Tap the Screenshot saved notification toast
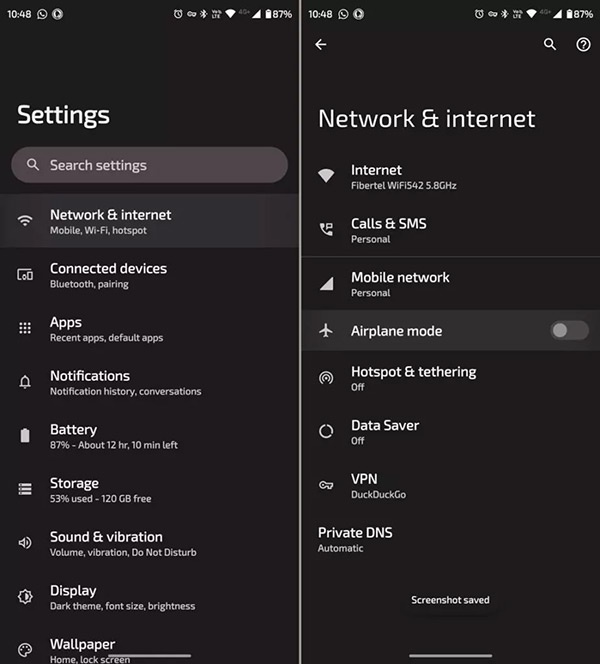600x664 pixels. (x=450, y=600)
